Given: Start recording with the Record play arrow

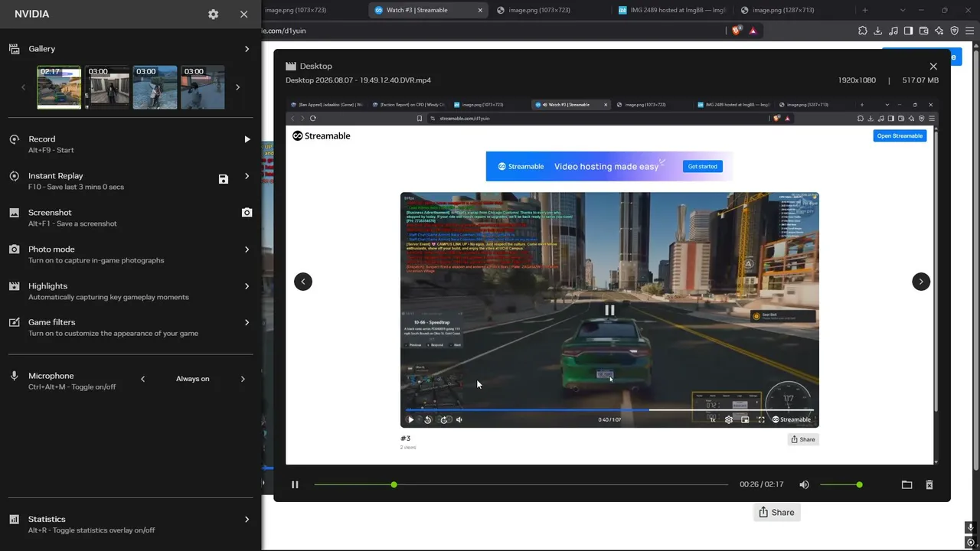Looking at the screenshot, I should (x=247, y=139).
